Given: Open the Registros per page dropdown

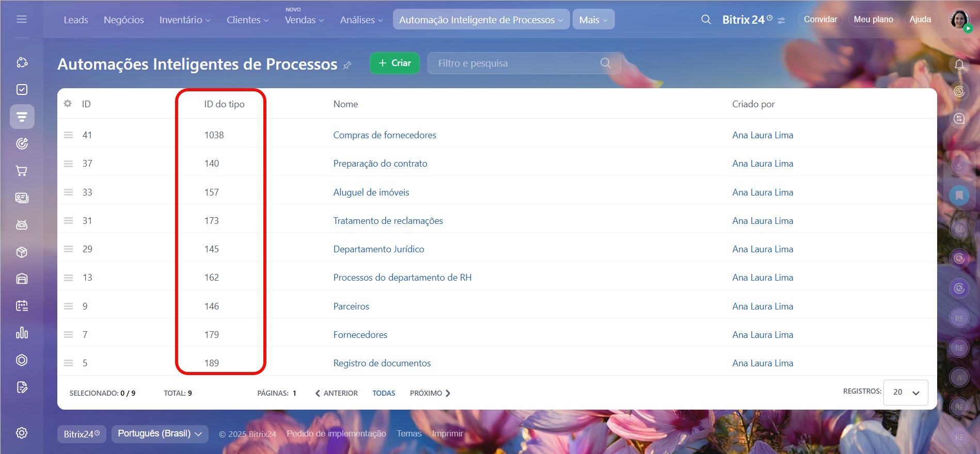Looking at the screenshot, I should tap(906, 392).
